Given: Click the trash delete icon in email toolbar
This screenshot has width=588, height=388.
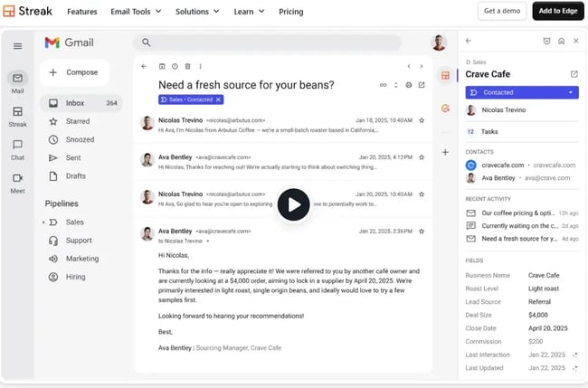Looking at the screenshot, I should point(187,66).
